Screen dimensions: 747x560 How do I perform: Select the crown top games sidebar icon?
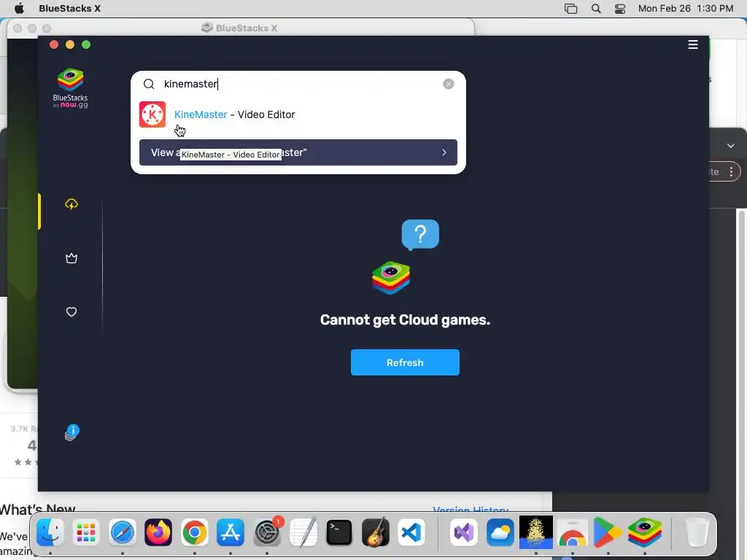click(x=71, y=259)
